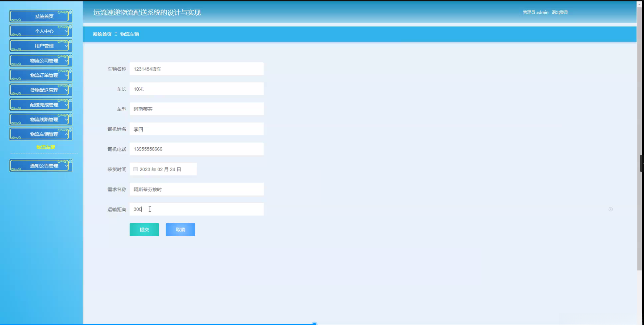Expand the 用户管理 sidebar menu
This screenshot has width=644, height=325.
click(x=41, y=46)
